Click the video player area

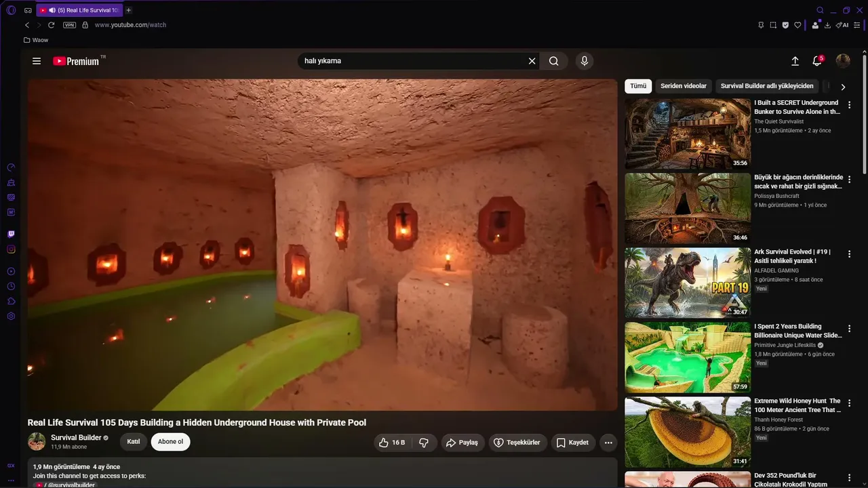tap(323, 245)
